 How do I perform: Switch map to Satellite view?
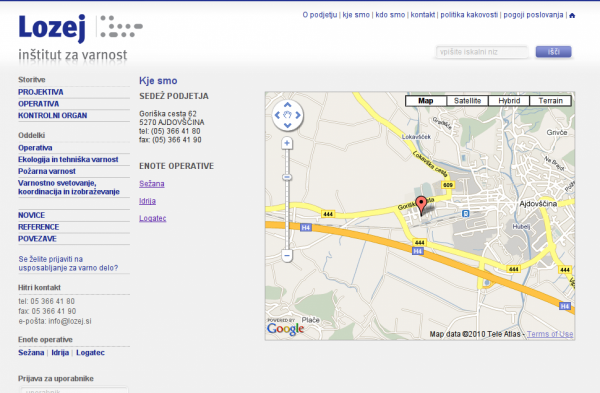click(467, 101)
